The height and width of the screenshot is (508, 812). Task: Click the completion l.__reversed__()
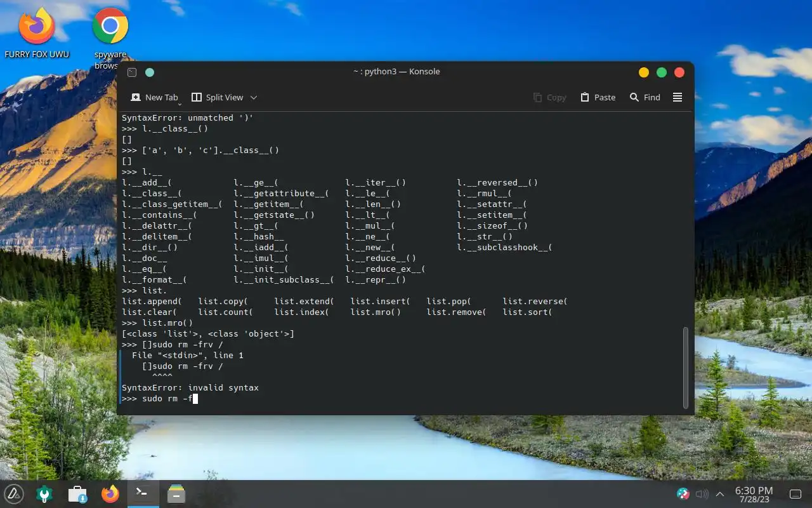tap(497, 183)
